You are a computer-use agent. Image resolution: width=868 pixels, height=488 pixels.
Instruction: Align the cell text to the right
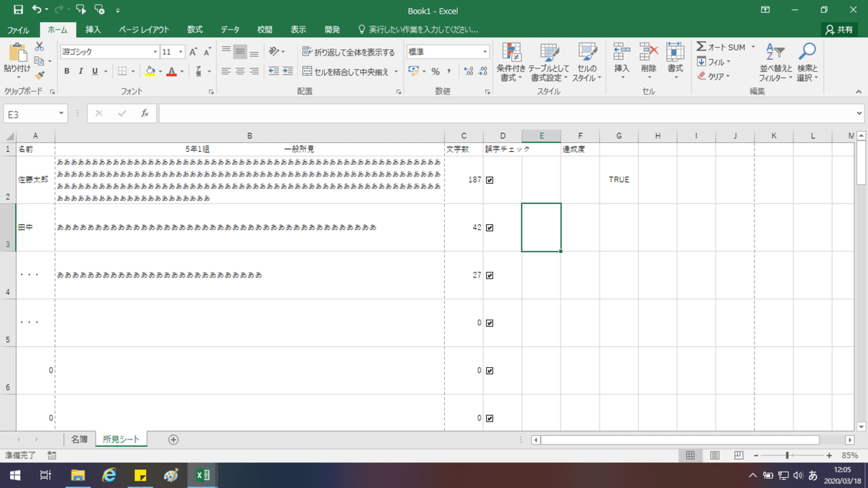[253, 72]
